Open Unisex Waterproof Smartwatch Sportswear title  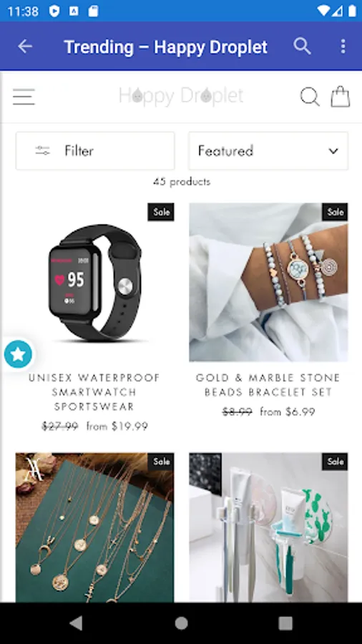coord(95,392)
